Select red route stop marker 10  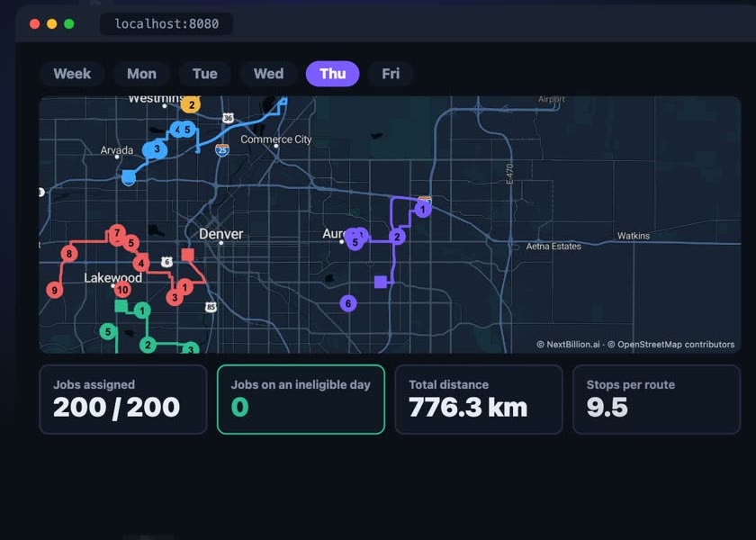(122, 289)
